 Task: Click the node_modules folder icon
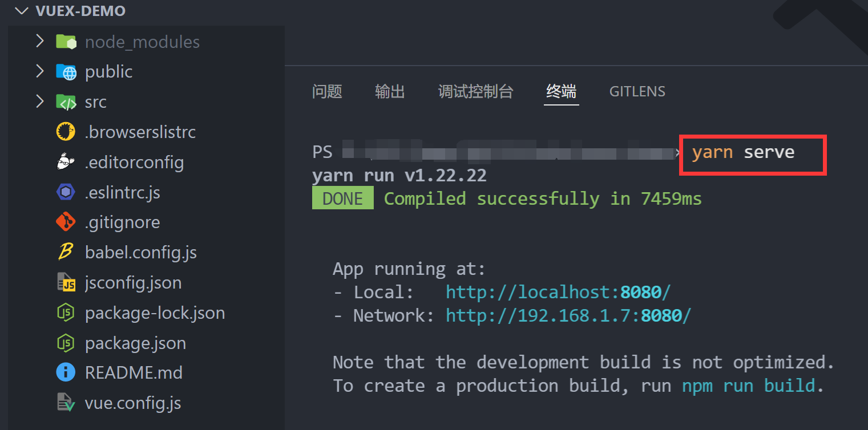(x=66, y=42)
